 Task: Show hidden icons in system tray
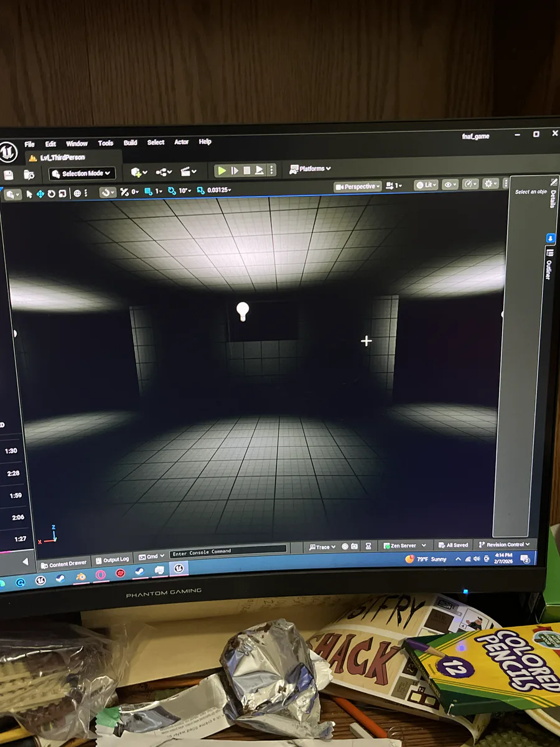pos(458,559)
